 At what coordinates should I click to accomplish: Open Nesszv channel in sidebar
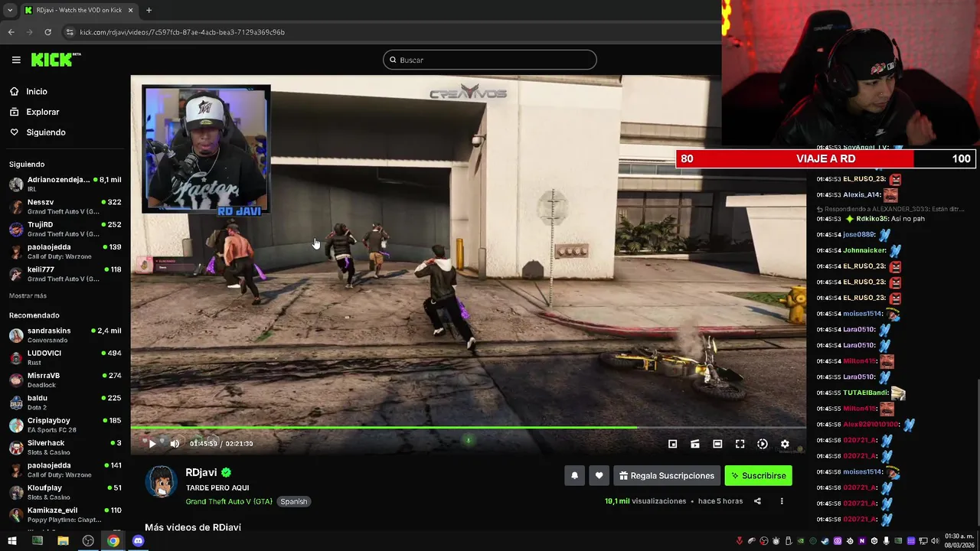point(65,207)
